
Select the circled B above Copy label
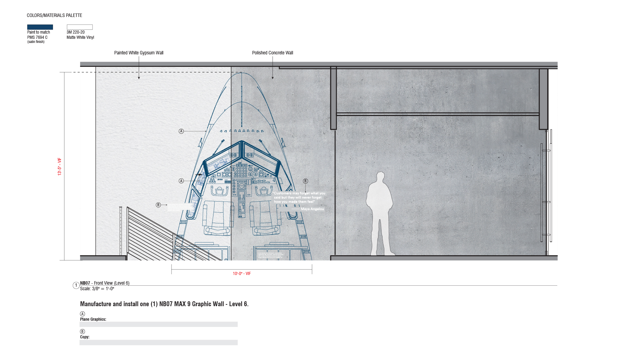point(82,331)
